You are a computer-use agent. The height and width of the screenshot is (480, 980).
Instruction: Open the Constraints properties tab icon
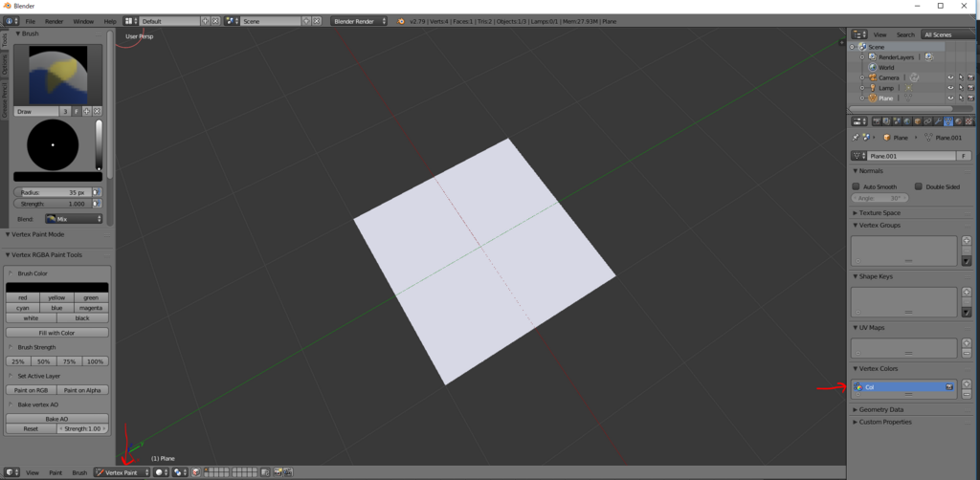click(927, 121)
